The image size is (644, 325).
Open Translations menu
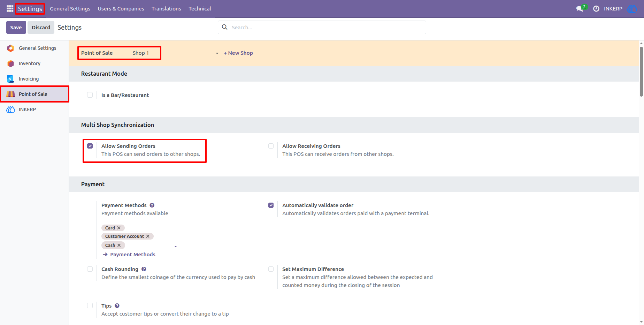166,9
